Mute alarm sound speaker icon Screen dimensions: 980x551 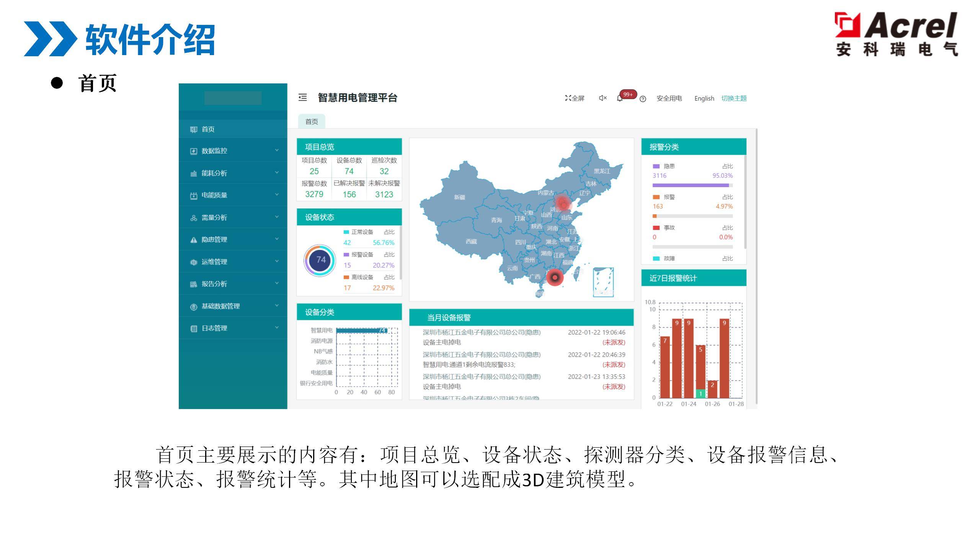603,98
